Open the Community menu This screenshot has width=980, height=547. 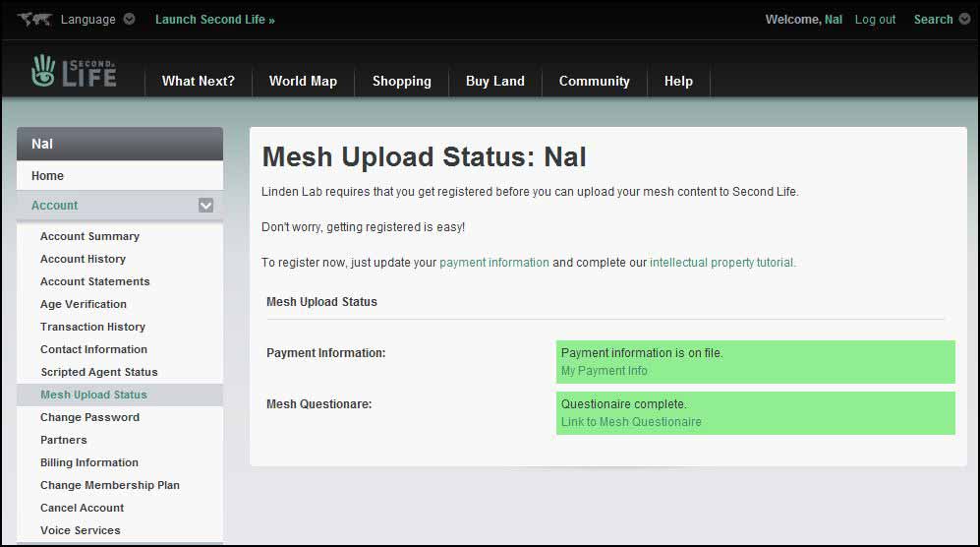coord(594,82)
